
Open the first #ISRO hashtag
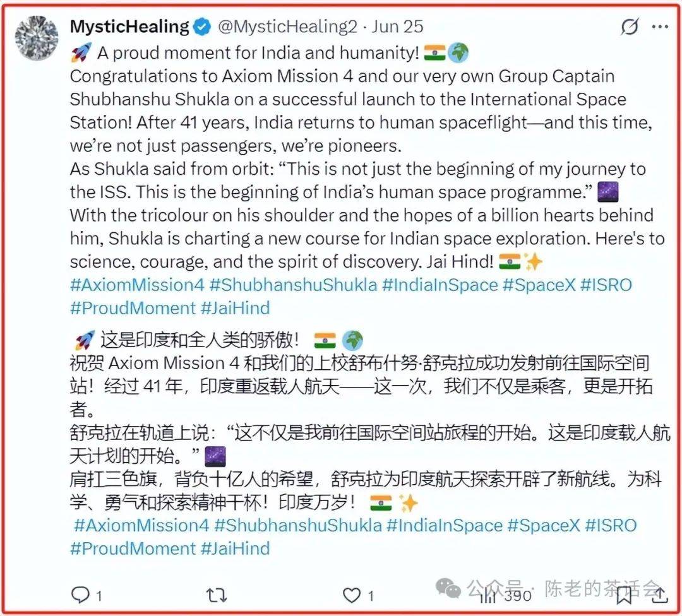click(x=606, y=285)
